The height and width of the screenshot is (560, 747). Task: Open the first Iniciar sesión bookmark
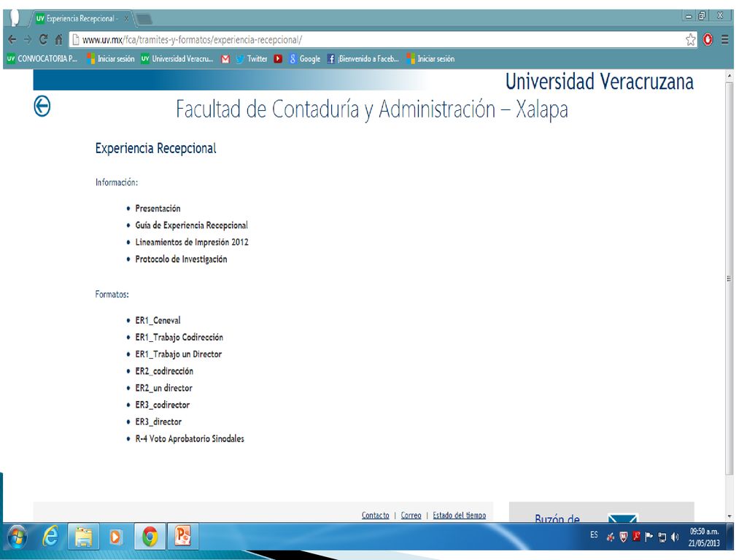111,58
